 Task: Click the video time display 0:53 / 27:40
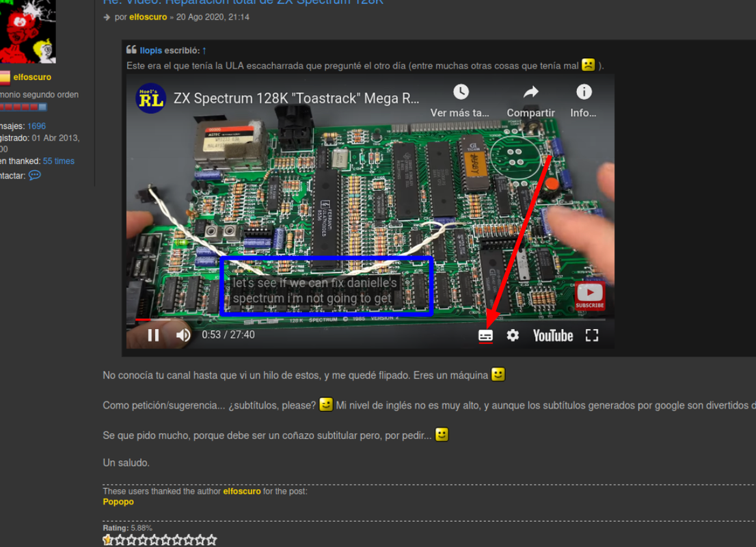coord(228,335)
